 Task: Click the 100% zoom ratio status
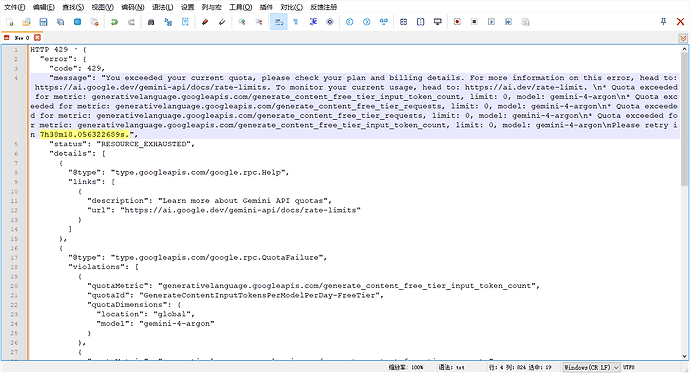(406, 367)
